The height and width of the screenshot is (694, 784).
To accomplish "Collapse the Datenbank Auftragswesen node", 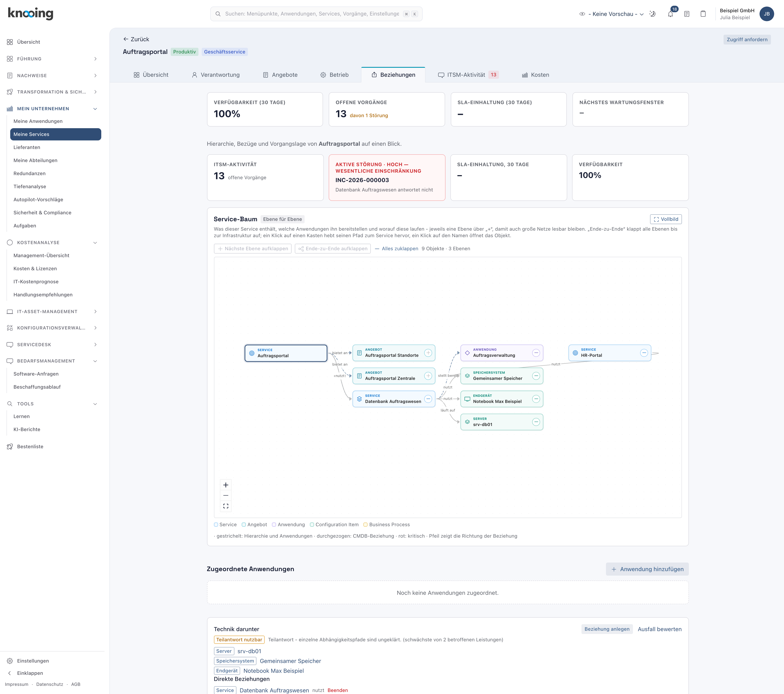I will point(428,399).
